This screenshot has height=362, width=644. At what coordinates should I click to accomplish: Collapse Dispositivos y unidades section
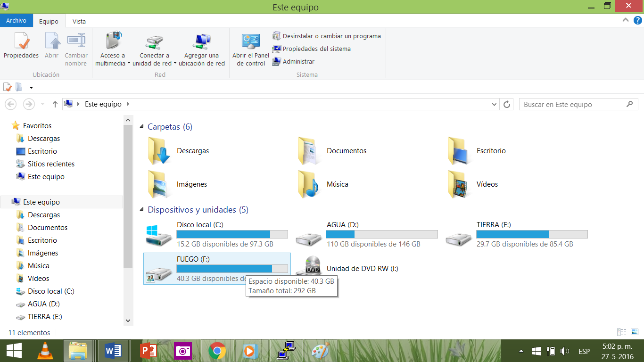click(141, 210)
